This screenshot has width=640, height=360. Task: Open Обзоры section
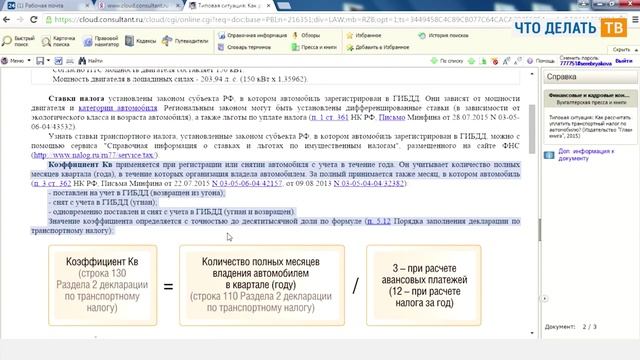click(306, 36)
